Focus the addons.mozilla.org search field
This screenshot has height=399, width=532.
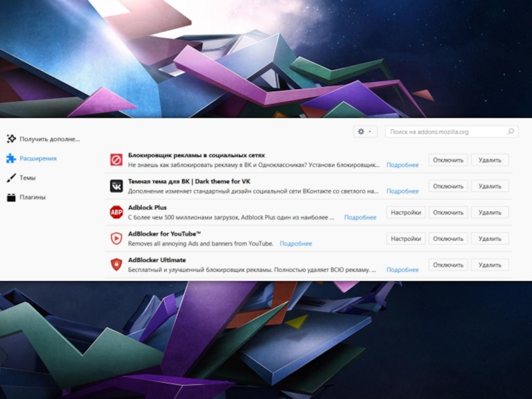tap(452, 132)
